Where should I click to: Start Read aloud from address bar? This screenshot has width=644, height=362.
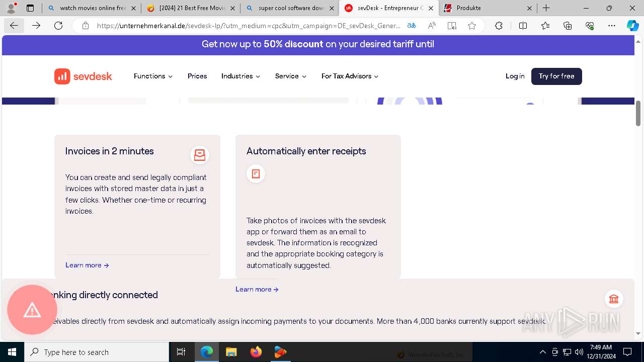[432, 26]
